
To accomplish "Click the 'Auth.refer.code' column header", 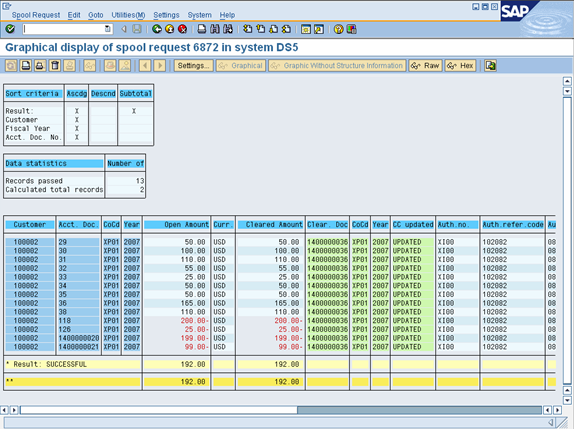I will (513, 224).
